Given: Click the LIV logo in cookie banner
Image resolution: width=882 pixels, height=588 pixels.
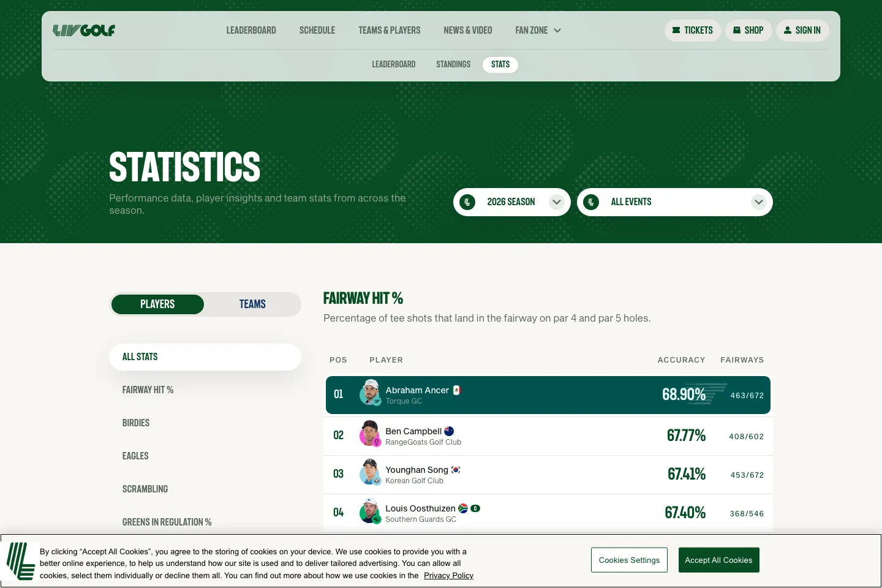Looking at the screenshot, I should 21,561.
